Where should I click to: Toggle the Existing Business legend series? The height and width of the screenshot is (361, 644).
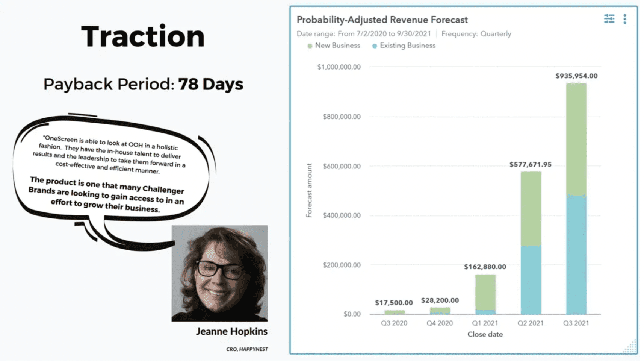point(404,46)
